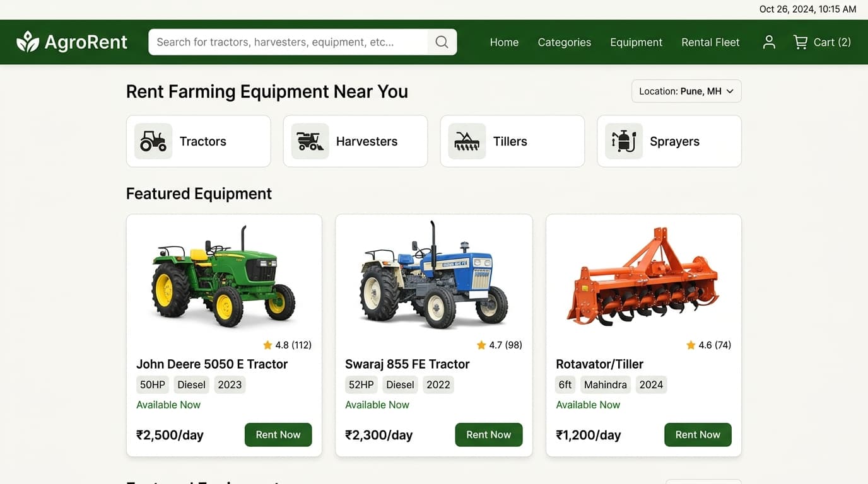Click Available Now under John Deere tractor

point(168,405)
